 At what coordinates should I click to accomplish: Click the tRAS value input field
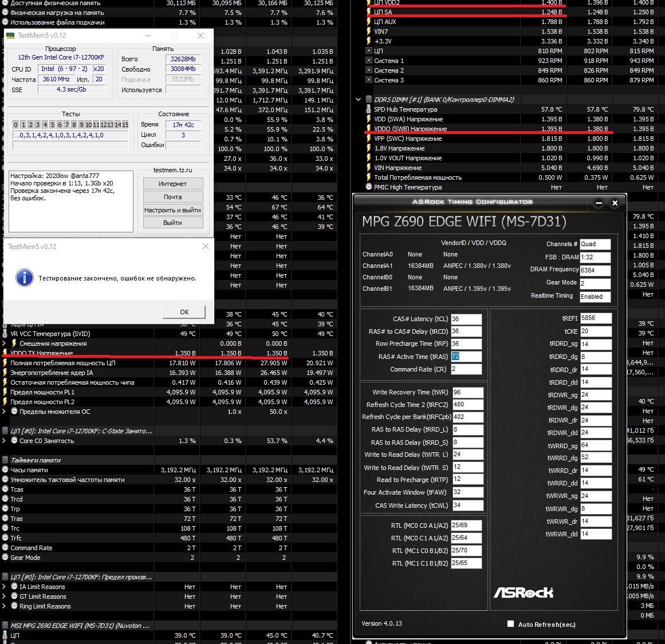[x=466, y=357]
